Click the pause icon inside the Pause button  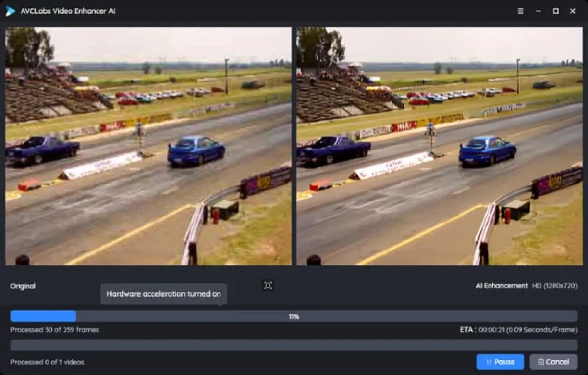[x=489, y=362]
